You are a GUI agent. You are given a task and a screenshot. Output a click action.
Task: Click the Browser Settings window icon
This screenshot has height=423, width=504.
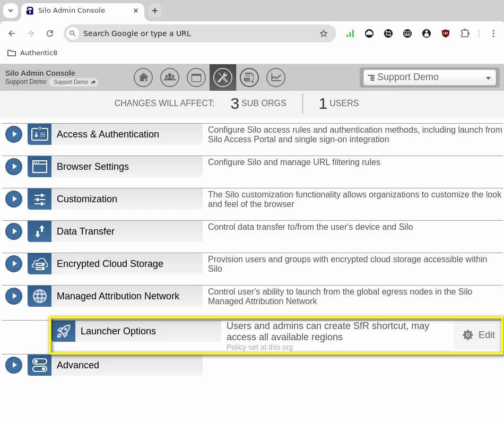(x=40, y=167)
